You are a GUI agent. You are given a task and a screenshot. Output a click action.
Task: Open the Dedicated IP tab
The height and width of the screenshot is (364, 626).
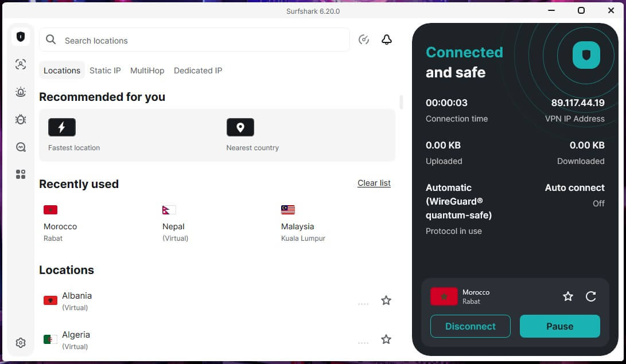click(x=198, y=71)
